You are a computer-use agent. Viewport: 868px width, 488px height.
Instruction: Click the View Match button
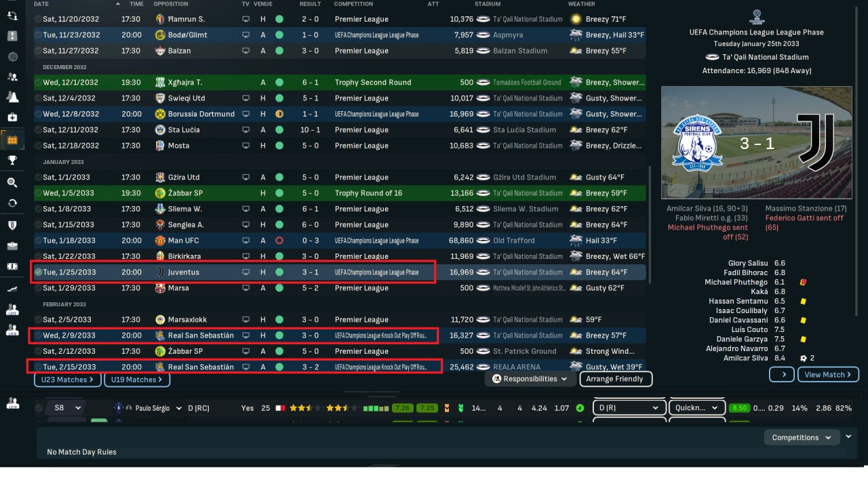[x=828, y=374]
